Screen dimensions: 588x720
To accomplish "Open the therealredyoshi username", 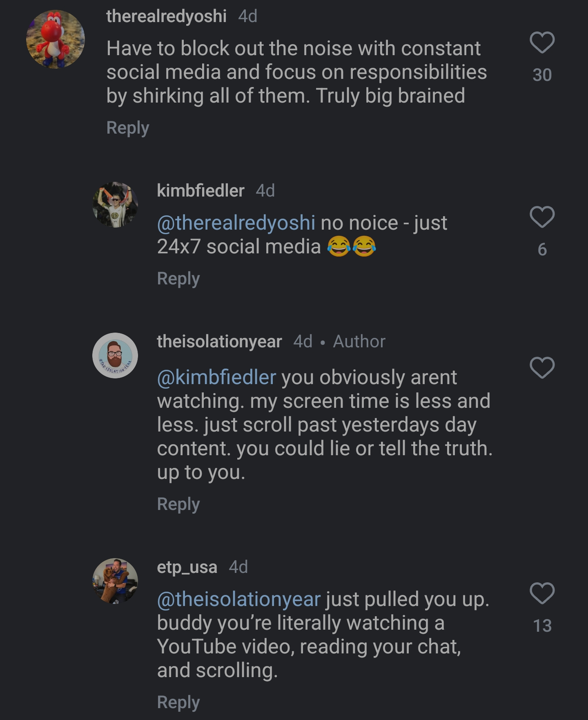I will (166, 16).
